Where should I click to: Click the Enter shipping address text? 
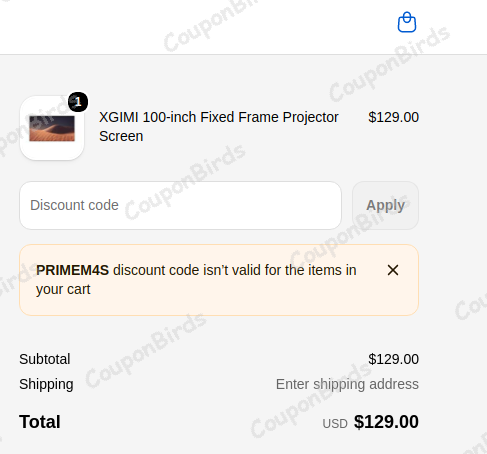(347, 384)
